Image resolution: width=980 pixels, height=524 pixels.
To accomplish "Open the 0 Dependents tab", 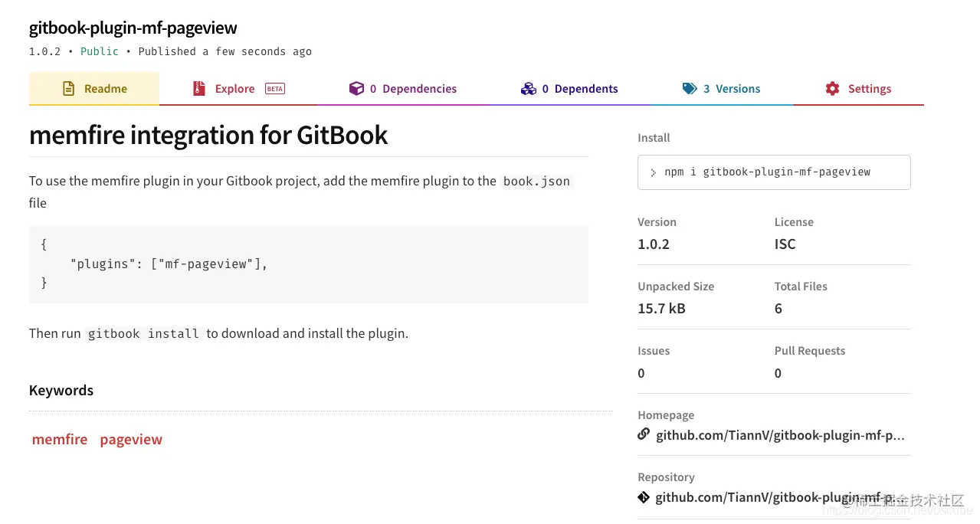I will (x=569, y=89).
